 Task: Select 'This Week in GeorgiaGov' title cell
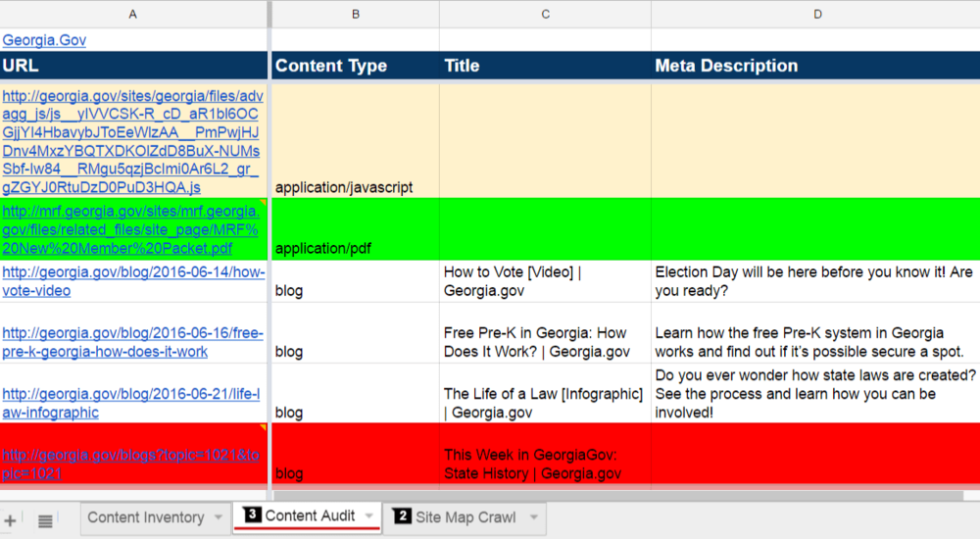545,454
